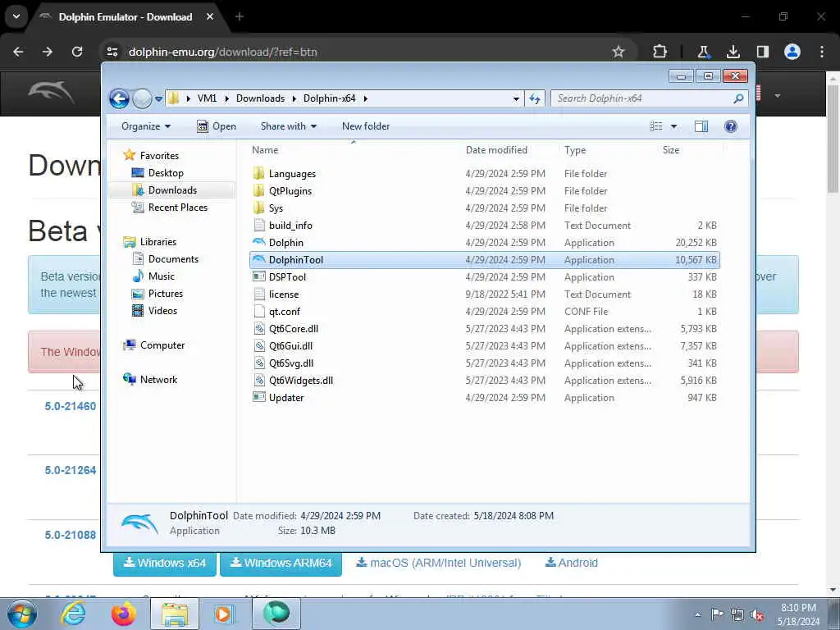Open Windows Media Player taskbar icon
This screenshot has height=630, width=840.
[223, 614]
